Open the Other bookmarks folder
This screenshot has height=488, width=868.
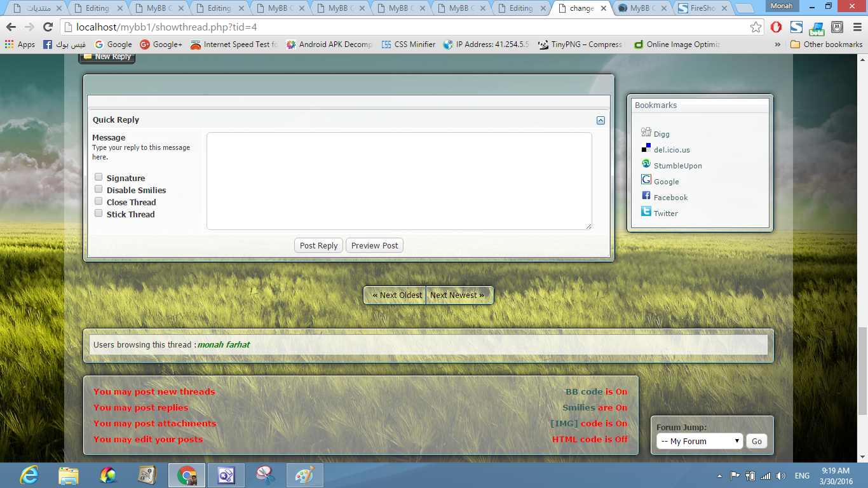coord(826,44)
